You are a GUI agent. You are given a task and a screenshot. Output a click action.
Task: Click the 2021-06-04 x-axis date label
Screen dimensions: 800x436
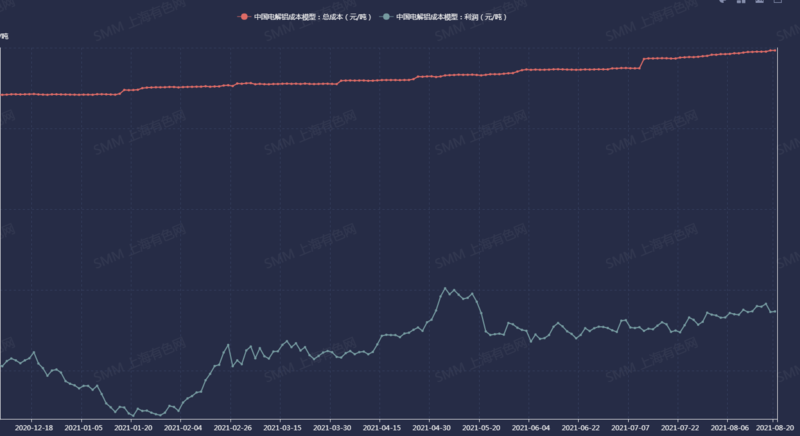531,428
